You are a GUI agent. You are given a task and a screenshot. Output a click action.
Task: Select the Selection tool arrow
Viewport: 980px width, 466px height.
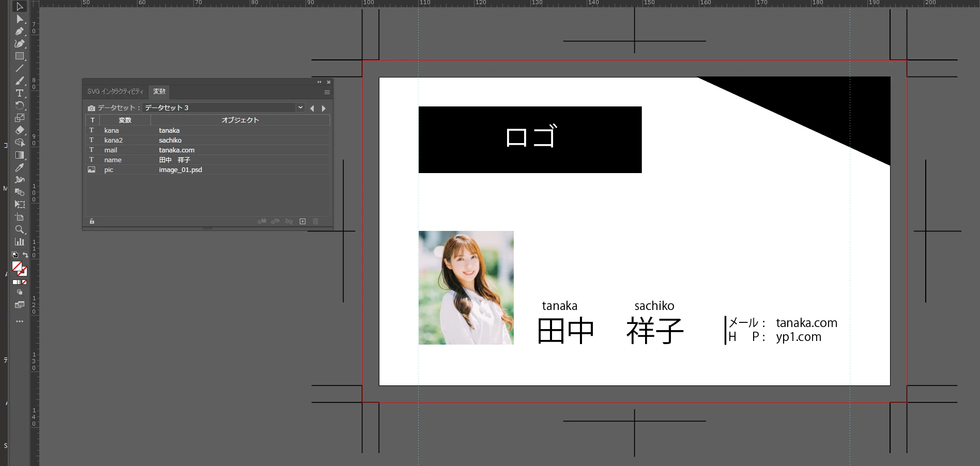click(x=20, y=7)
